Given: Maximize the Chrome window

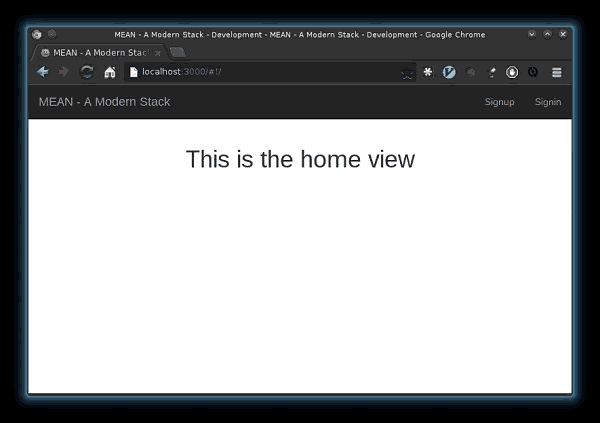Looking at the screenshot, I should [x=548, y=34].
